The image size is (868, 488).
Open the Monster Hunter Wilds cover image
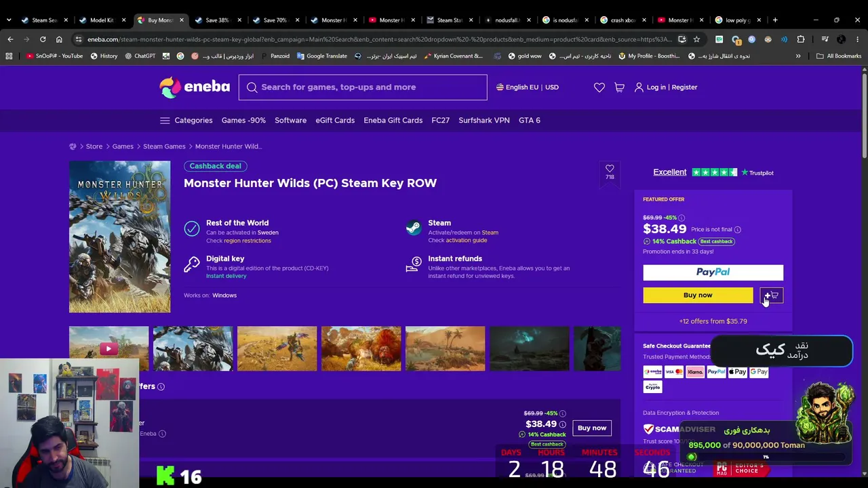[120, 237]
